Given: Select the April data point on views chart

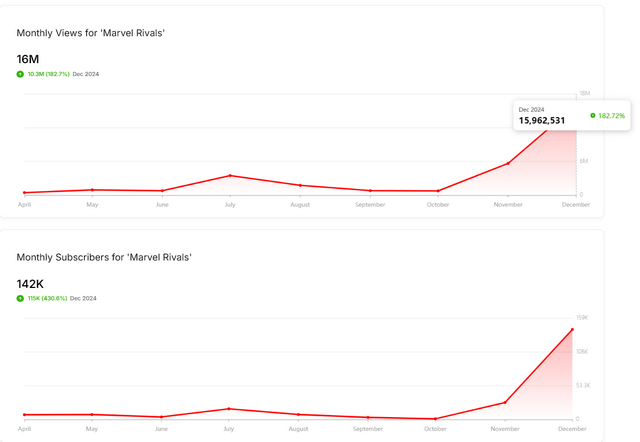Looking at the screenshot, I should click(24, 193).
